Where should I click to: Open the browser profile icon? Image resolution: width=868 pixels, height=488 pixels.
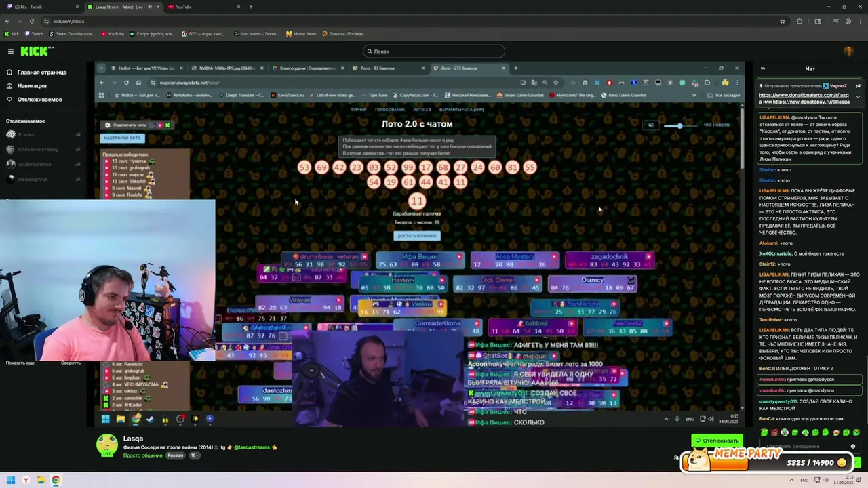848,21
